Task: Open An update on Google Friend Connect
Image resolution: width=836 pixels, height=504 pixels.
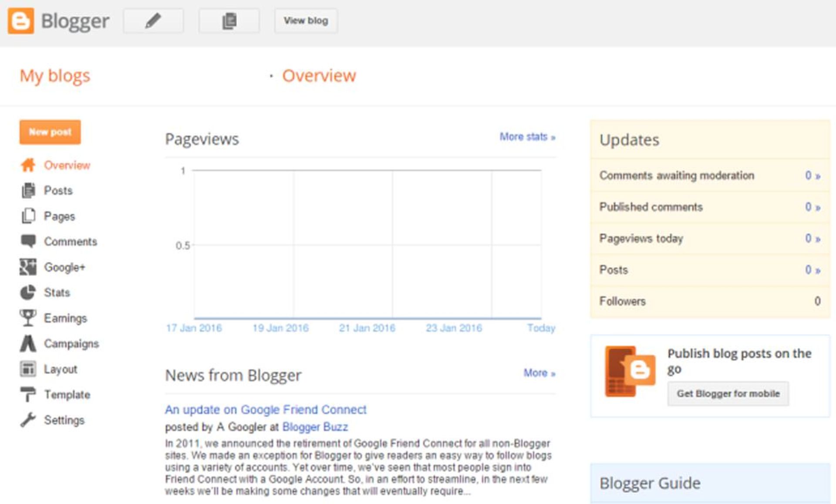Action: click(x=265, y=410)
